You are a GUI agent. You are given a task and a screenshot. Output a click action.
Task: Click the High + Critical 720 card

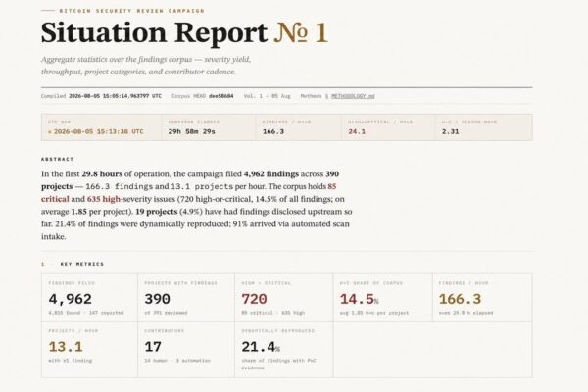point(284,298)
